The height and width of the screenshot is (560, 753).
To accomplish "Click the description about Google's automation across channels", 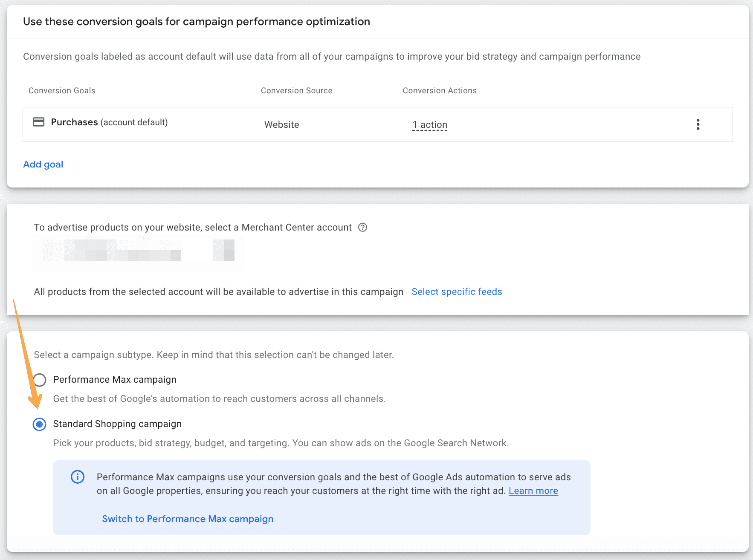I will (219, 399).
